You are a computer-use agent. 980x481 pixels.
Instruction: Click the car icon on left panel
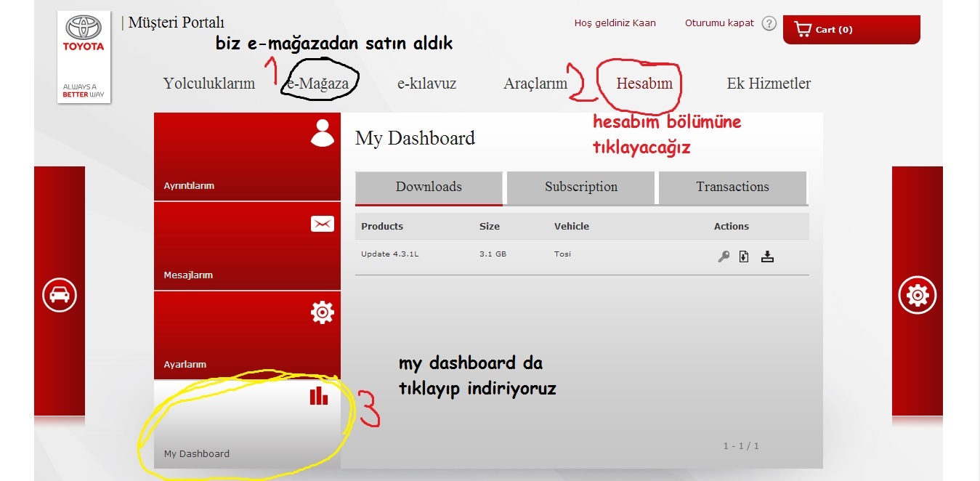click(60, 294)
